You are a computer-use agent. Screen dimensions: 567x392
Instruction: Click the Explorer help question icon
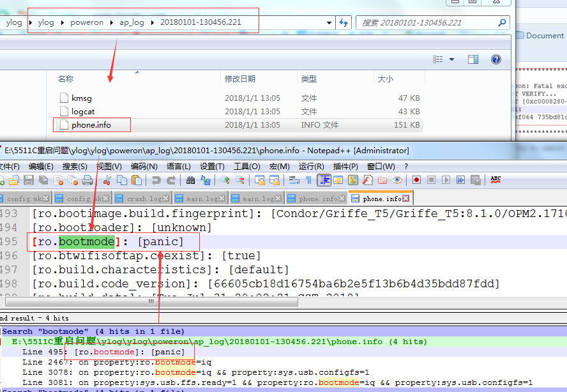pyautogui.click(x=496, y=59)
